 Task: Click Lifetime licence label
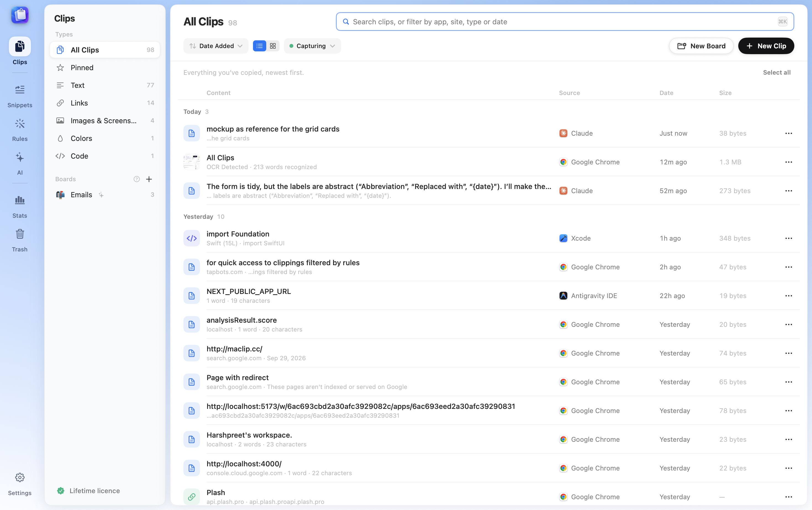pos(94,491)
